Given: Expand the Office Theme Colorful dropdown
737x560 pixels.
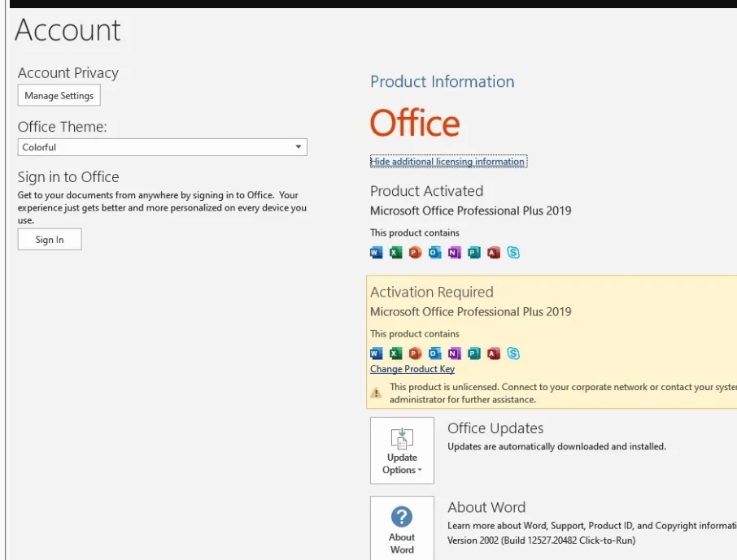Looking at the screenshot, I should [x=162, y=147].
